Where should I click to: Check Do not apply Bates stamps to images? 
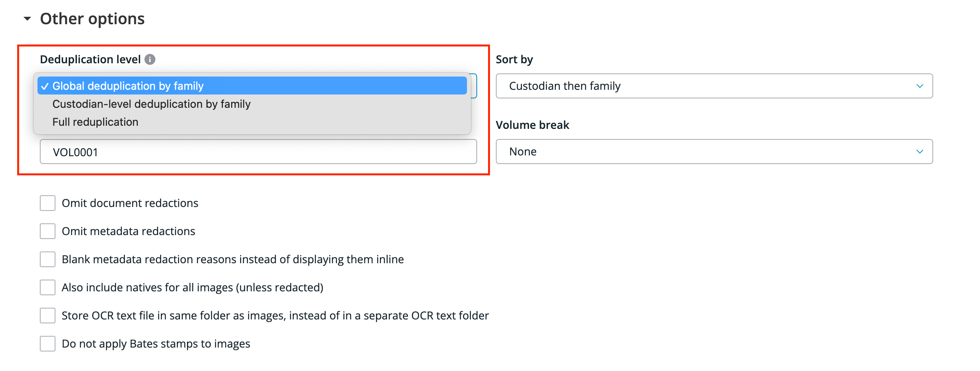48,344
